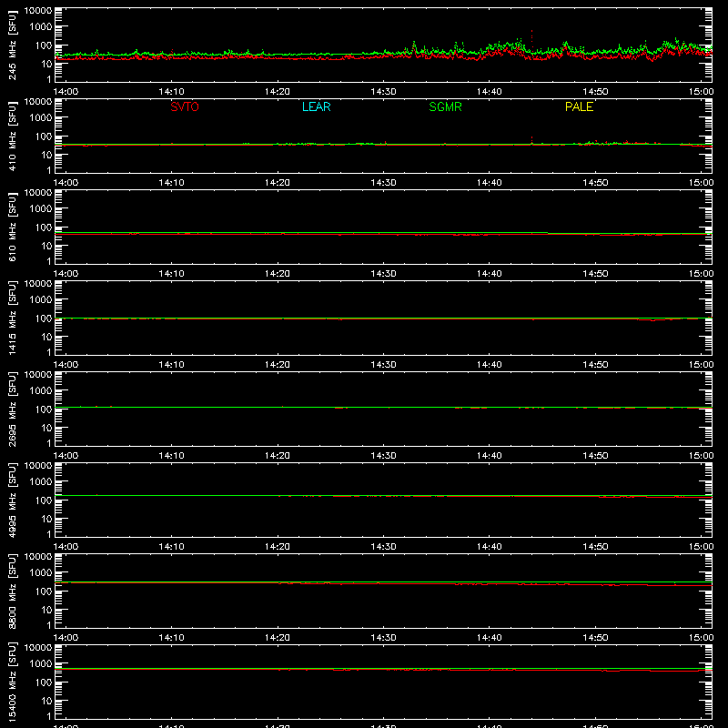
Task: Click the 10000 y-axis value of the 15400 MHz plot
Action: pos(38,648)
